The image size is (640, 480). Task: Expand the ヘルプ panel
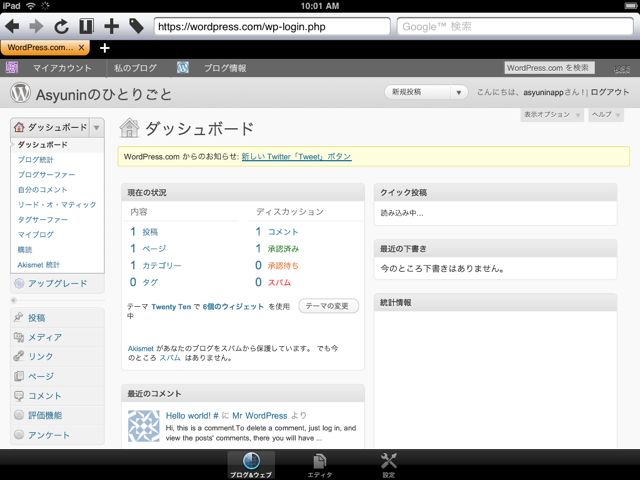pyautogui.click(x=606, y=115)
